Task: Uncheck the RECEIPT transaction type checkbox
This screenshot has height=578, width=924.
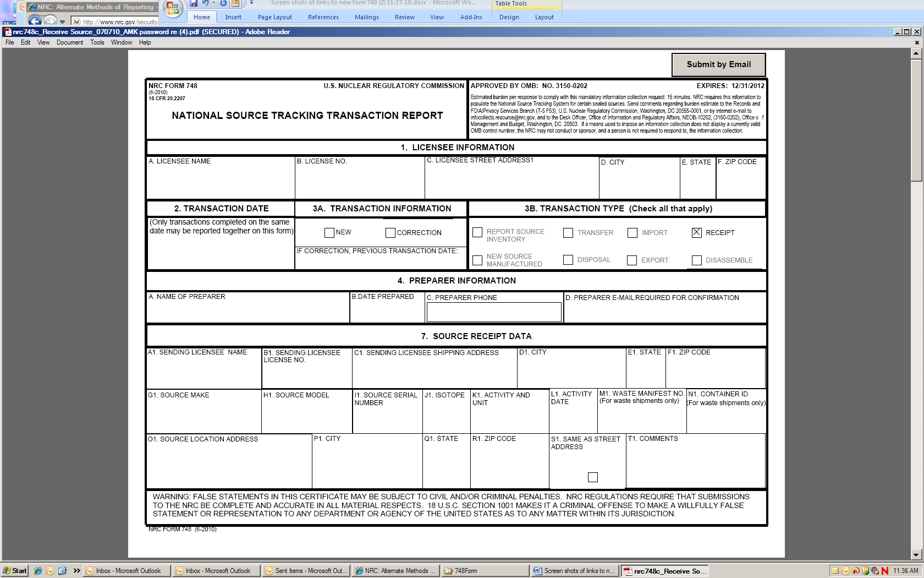Action: (x=697, y=232)
